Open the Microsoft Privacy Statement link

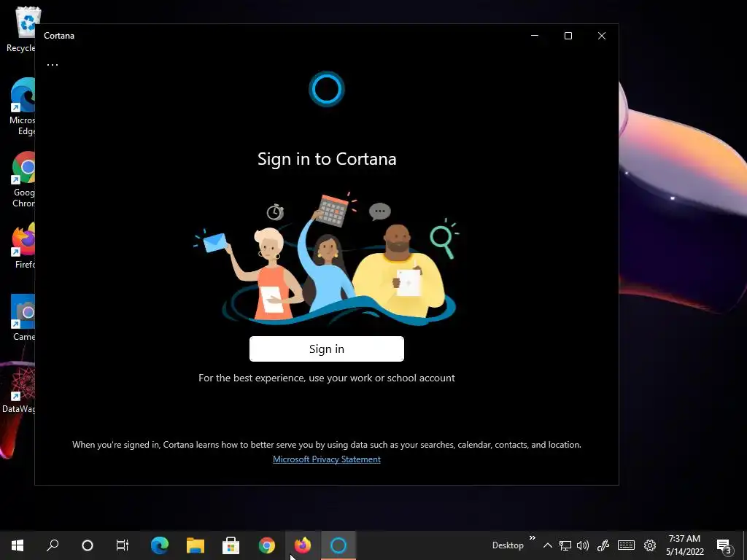pyautogui.click(x=326, y=459)
